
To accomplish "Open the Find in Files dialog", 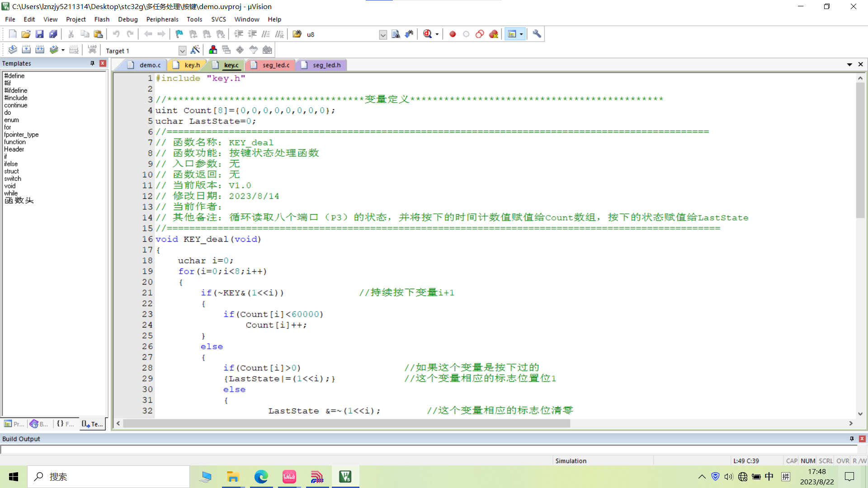I will (297, 34).
